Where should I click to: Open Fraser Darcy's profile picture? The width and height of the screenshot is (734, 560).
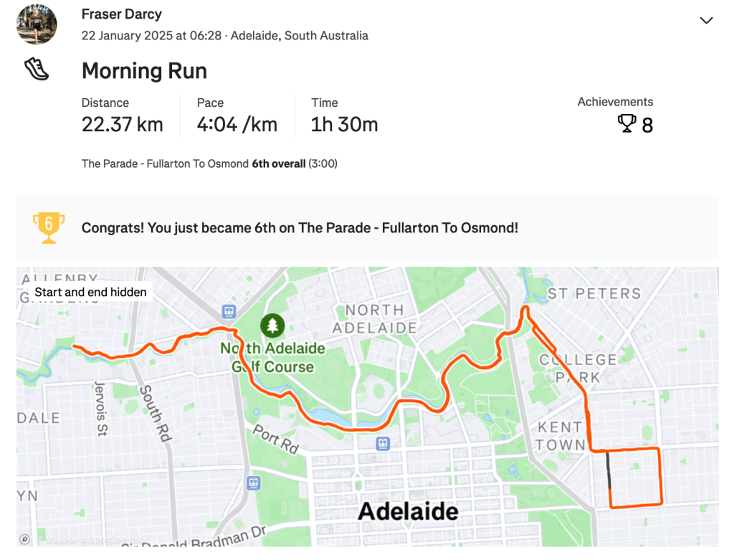(37, 24)
